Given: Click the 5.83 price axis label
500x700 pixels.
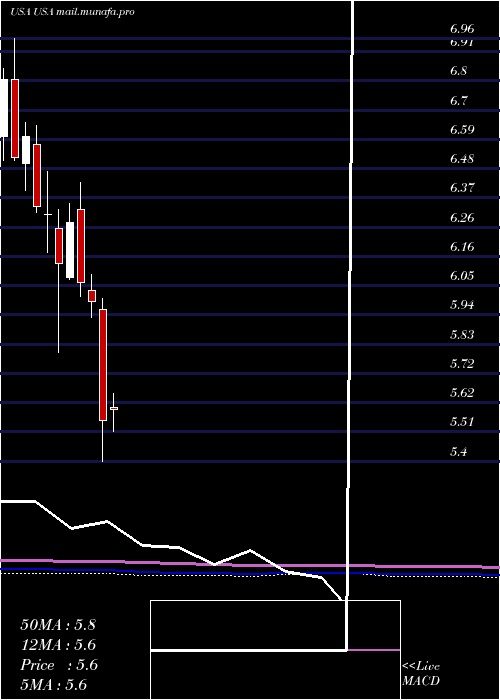Looking at the screenshot, I should tap(462, 334).
